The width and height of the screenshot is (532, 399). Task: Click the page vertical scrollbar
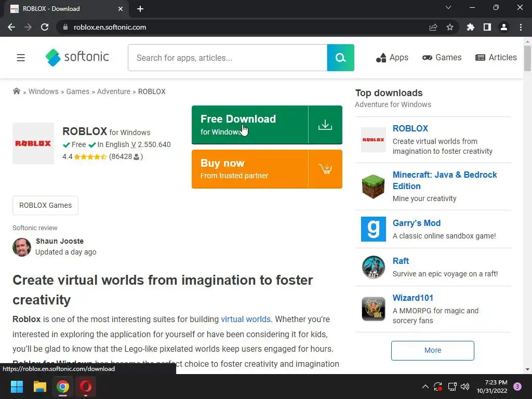point(527,58)
